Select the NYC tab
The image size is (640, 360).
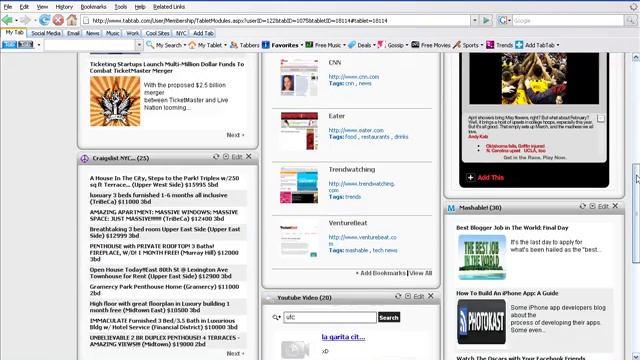click(181, 33)
